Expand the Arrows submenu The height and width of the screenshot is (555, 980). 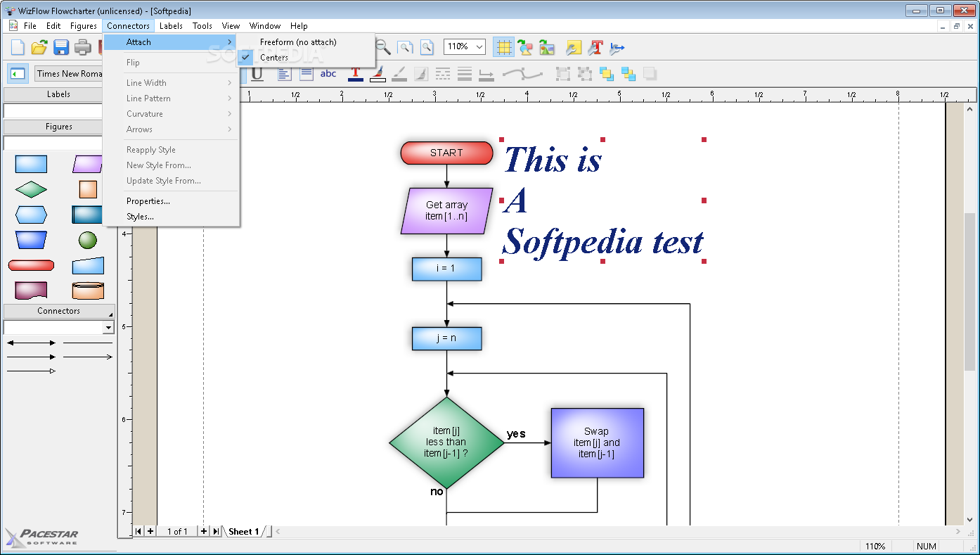tap(172, 129)
